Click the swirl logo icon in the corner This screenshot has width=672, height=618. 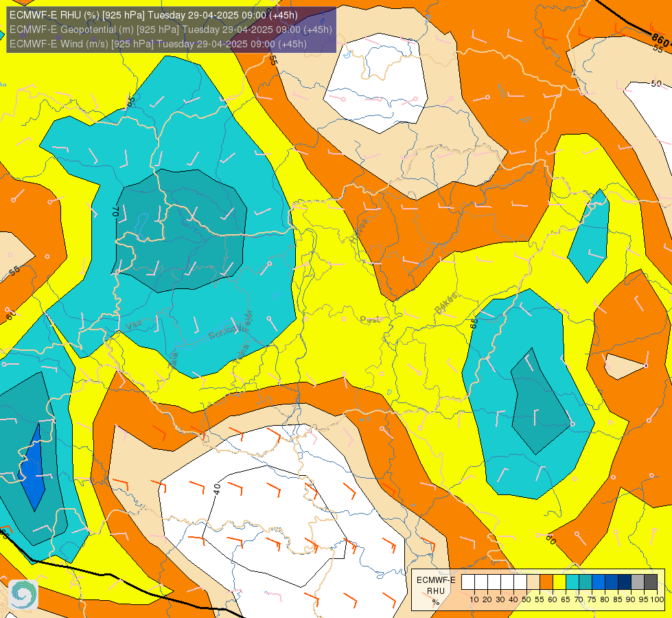(23, 594)
